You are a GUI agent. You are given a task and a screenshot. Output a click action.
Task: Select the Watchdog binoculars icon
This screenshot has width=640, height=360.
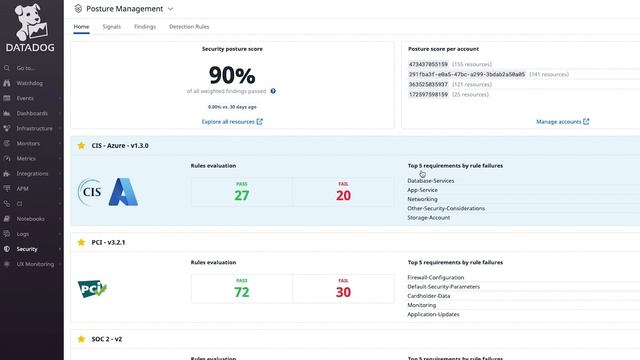pos(7,83)
